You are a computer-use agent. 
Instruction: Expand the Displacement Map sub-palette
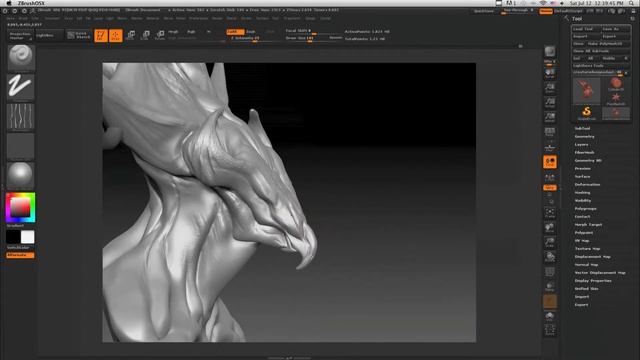[593, 257]
